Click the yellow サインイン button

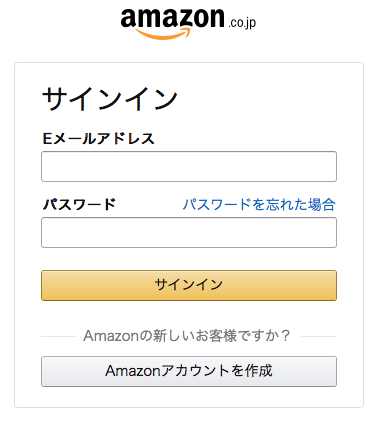pyautogui.click(x=189, y=285)
